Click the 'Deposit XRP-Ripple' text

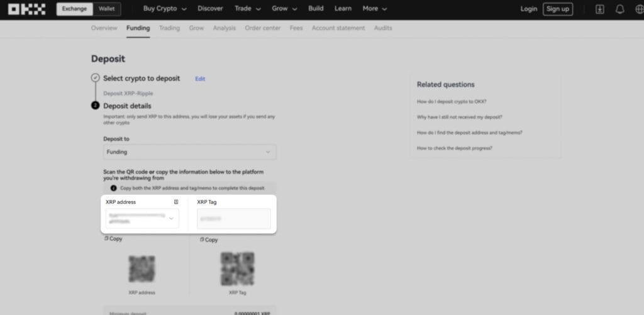click(128, 94)
